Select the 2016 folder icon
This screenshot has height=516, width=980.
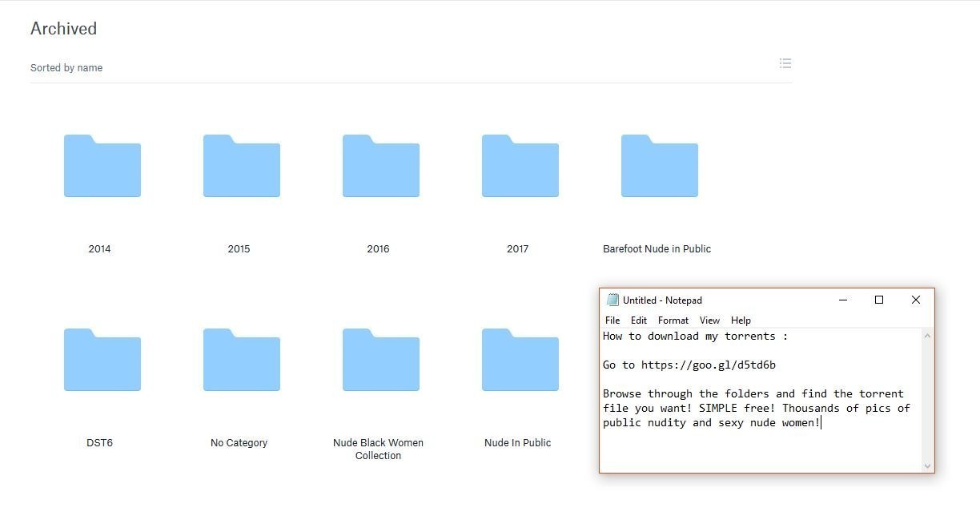pos(380,167)
